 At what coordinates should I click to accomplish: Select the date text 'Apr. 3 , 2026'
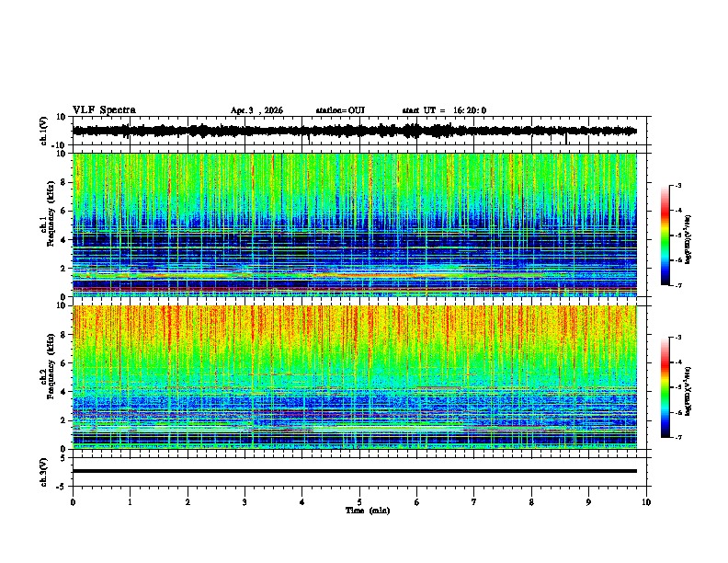pos(256,110)
